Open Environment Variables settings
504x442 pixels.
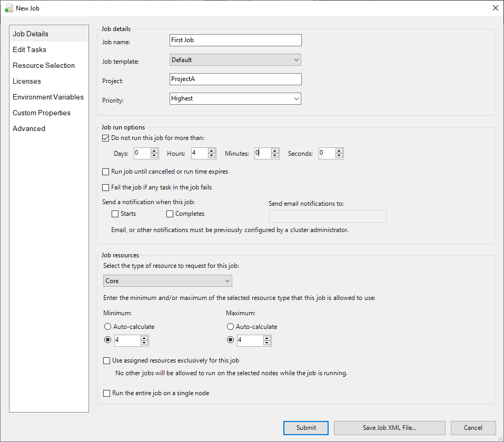48,97
